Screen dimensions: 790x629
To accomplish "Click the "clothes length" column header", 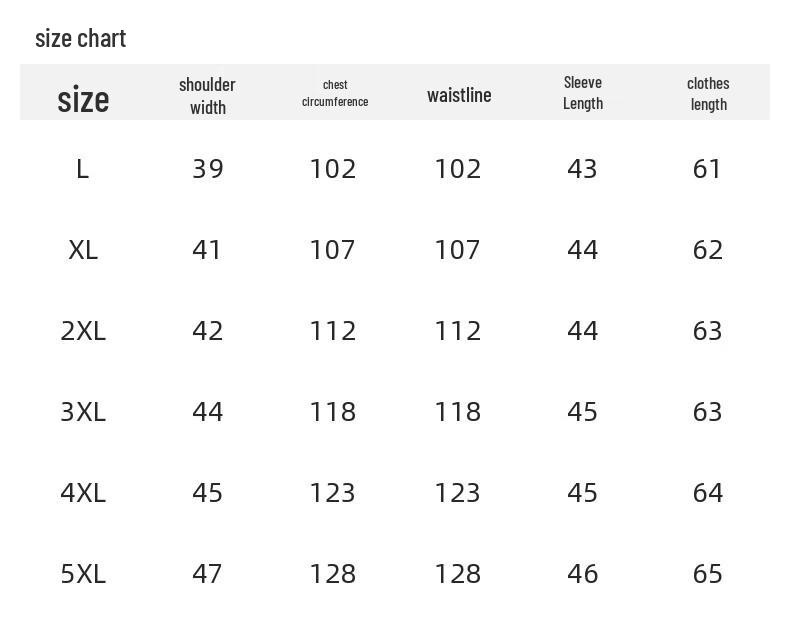I will 708,94.
